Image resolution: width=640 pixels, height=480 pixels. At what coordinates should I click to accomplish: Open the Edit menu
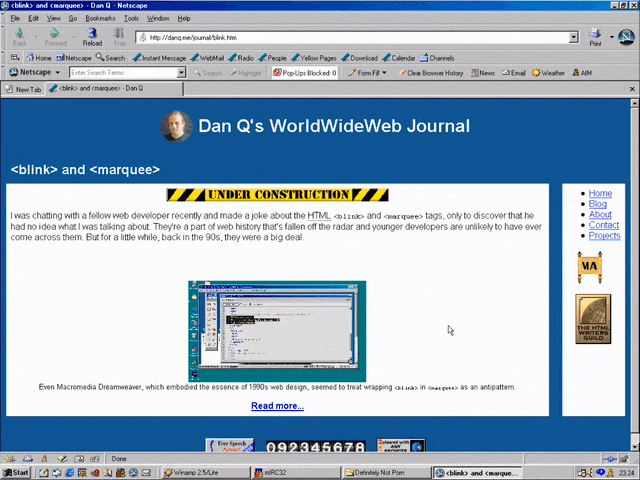pyautogui.click(x=33, y=18)
